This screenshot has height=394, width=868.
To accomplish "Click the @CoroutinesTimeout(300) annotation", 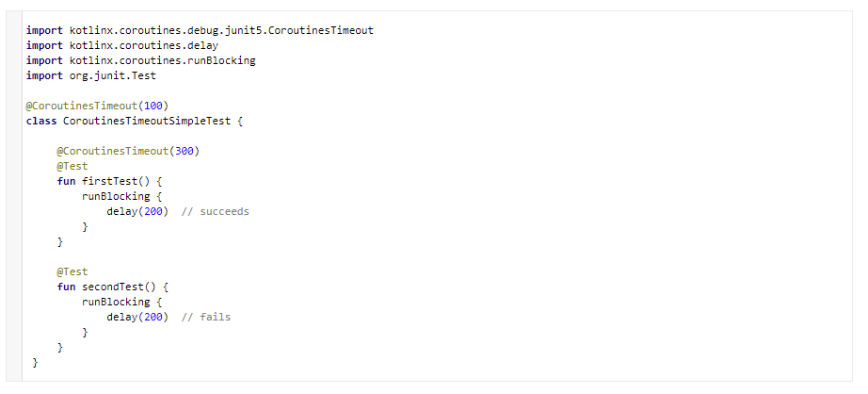I will click(128, 151).
